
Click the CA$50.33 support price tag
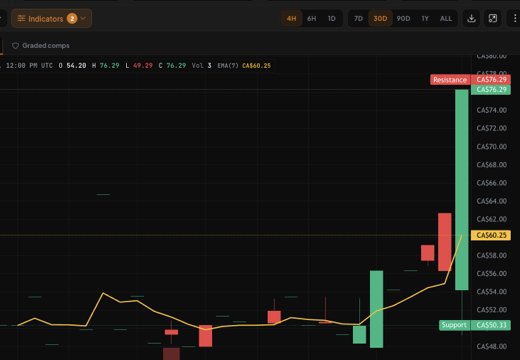click(x=491, y=325)
